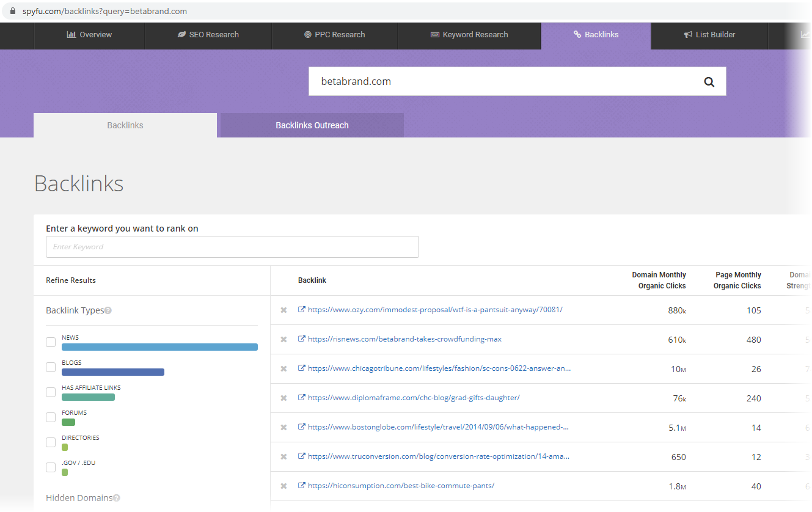Go to the Keyword Research tab

tap(470, 35)
